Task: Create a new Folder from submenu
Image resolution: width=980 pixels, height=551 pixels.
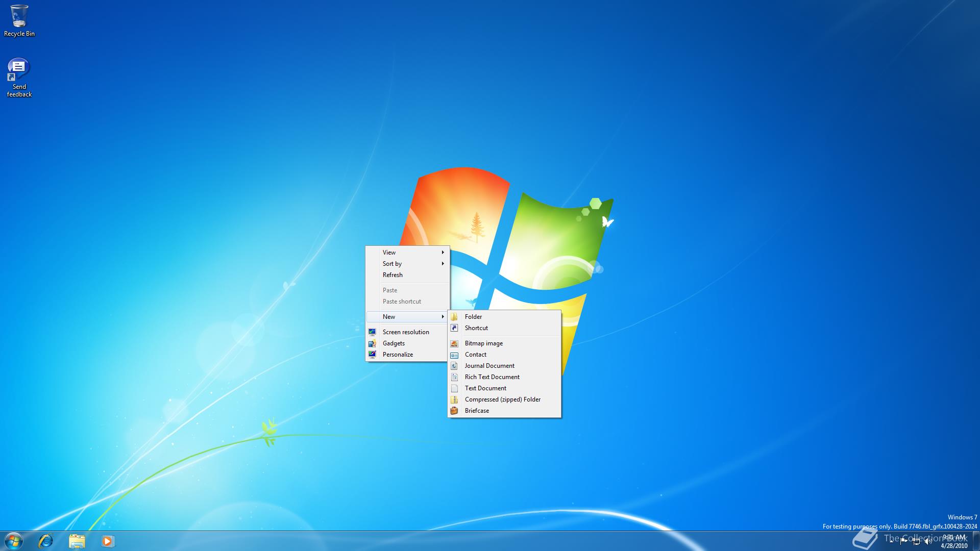Action: pyautogui.click(x=504, y=317)
